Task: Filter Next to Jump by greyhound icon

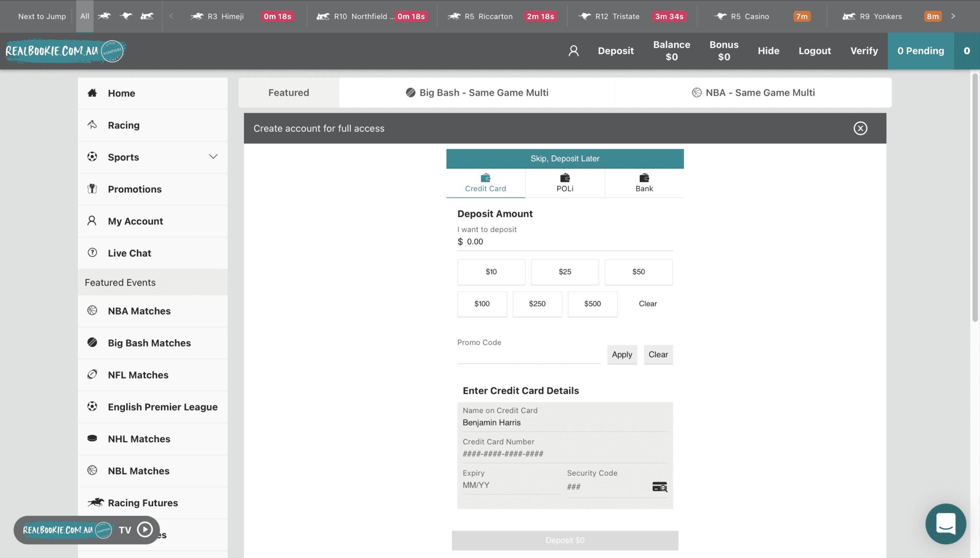Action: [x=126, y=16]
